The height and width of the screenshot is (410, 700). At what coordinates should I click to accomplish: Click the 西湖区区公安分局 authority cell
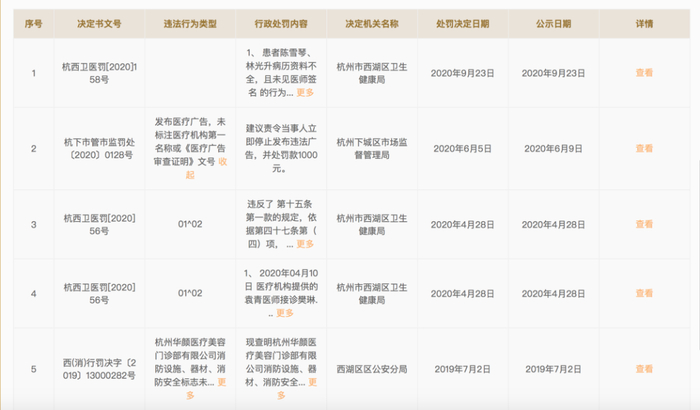372,369
